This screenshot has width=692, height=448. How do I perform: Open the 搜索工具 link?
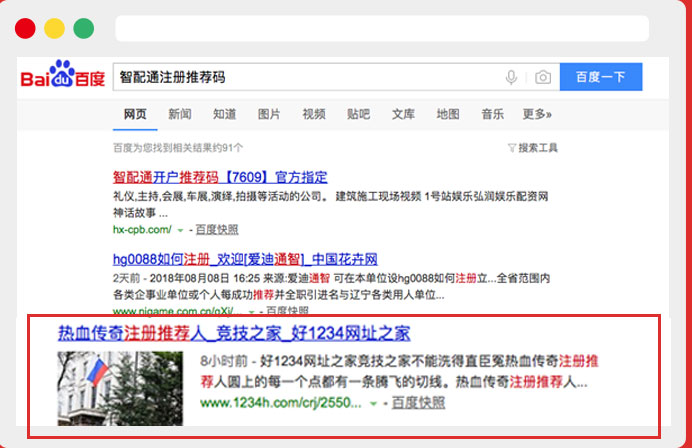(538, 148)
